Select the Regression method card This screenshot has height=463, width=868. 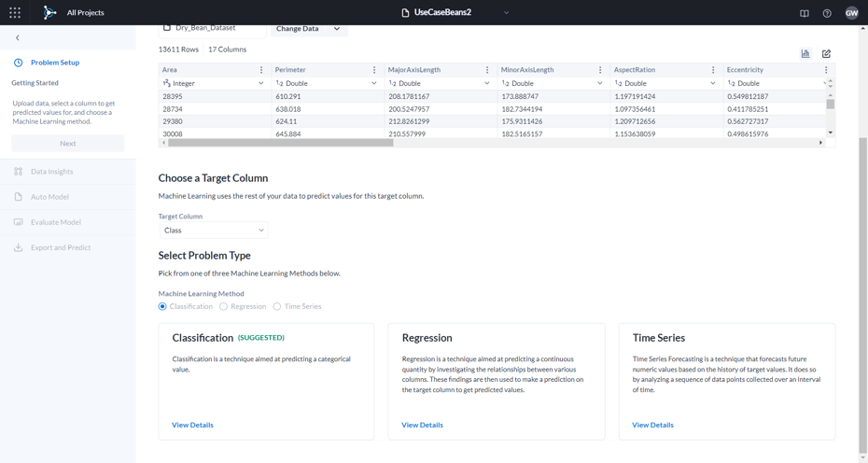[x=497, y=382]
